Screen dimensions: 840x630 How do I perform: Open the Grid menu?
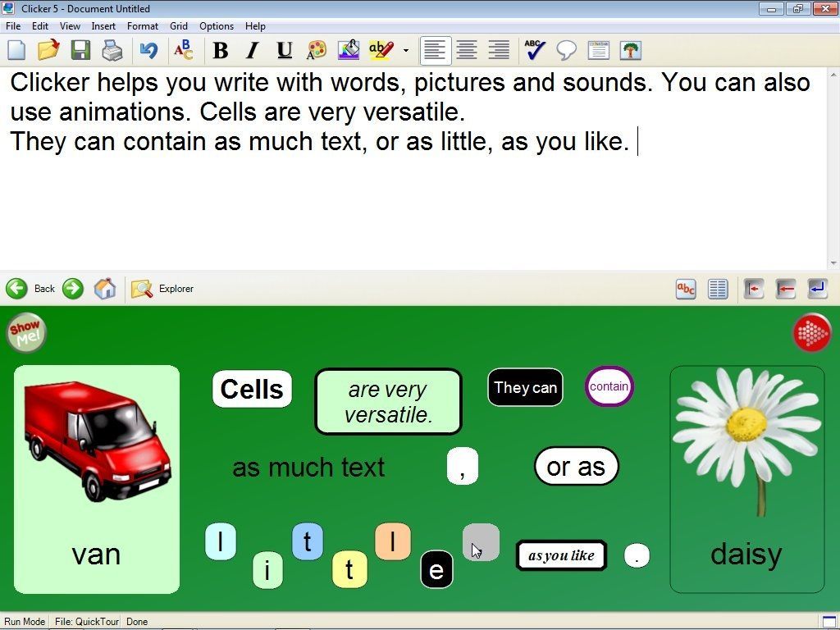tap(178, 25)
